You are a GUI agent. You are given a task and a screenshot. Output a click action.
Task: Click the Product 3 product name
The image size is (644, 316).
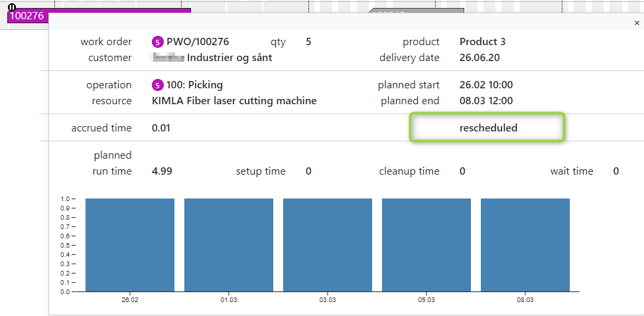[482, 42]
